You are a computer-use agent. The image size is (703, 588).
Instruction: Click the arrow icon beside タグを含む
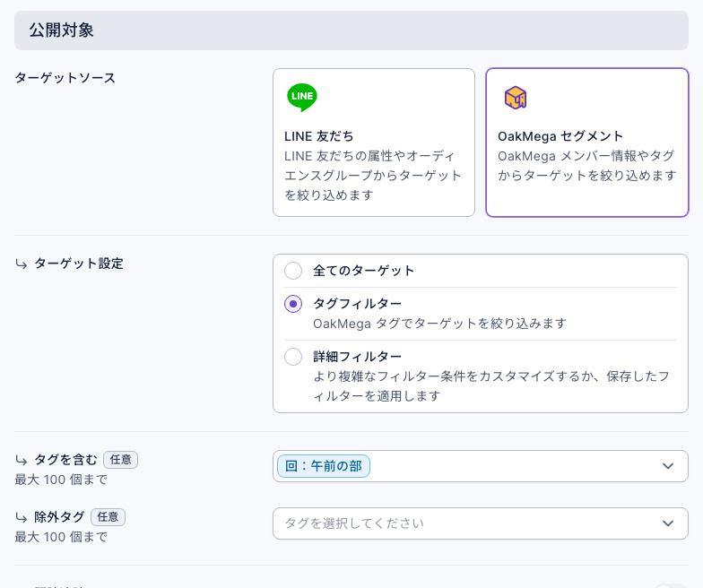[22, 460]
